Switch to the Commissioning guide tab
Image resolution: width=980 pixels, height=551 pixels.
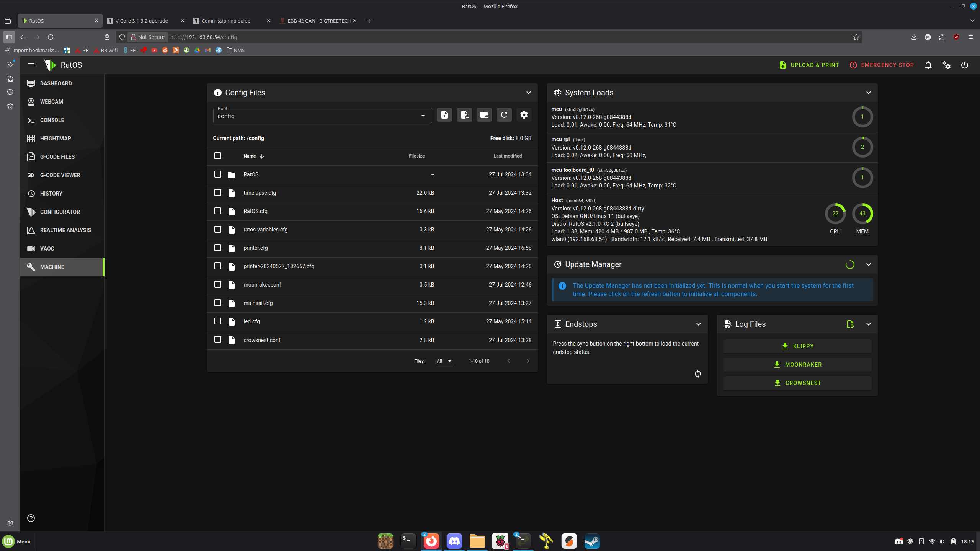[226, 21]
